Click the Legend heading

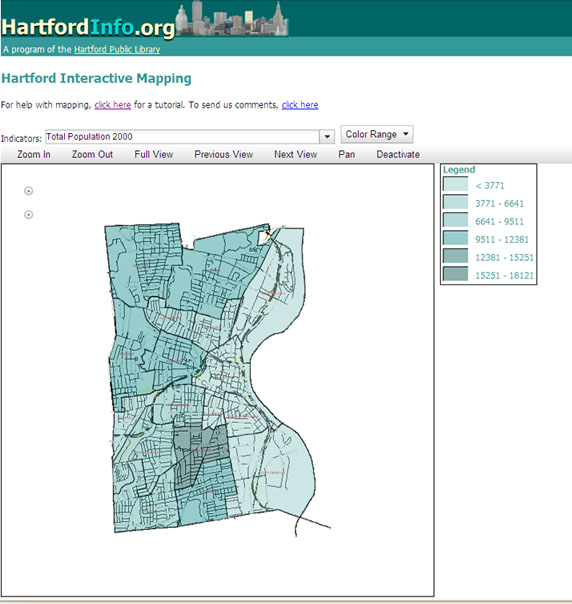[x=459, y=169]
